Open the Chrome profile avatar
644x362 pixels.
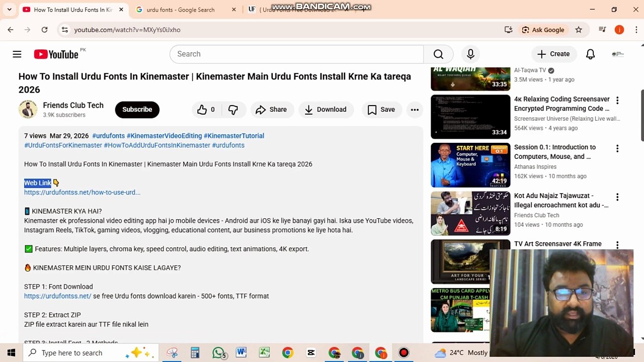(x=619, y=30)
